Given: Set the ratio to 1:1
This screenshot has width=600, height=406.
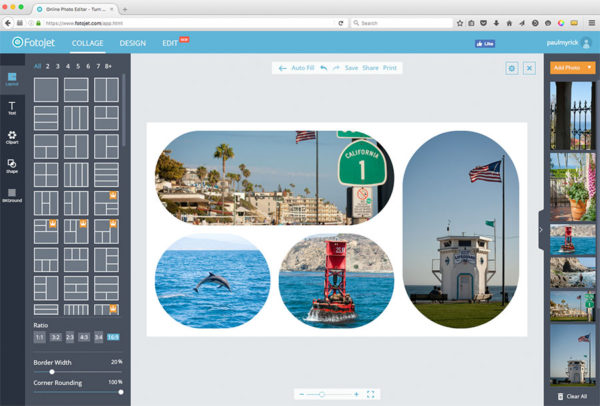Looking at the screenshot, I should (x=39, y=337).
